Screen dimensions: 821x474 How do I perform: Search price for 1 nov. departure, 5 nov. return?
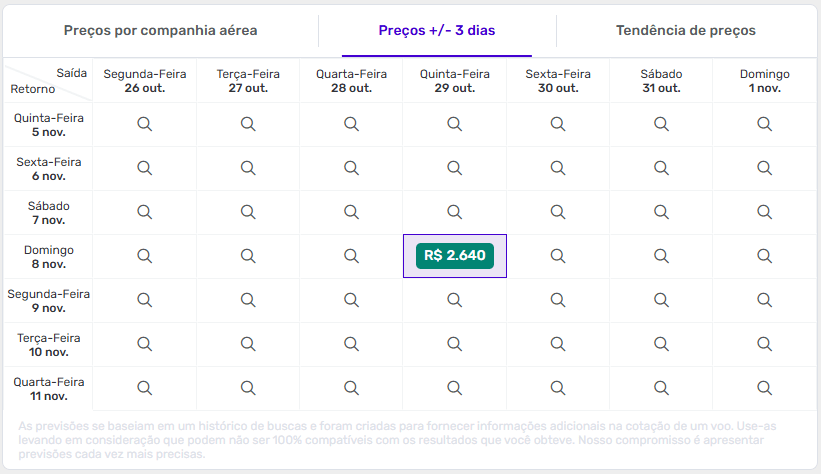coord(764,124)
